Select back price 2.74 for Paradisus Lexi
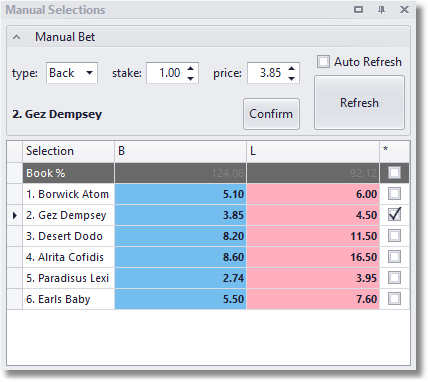 (x=180, y=278)
